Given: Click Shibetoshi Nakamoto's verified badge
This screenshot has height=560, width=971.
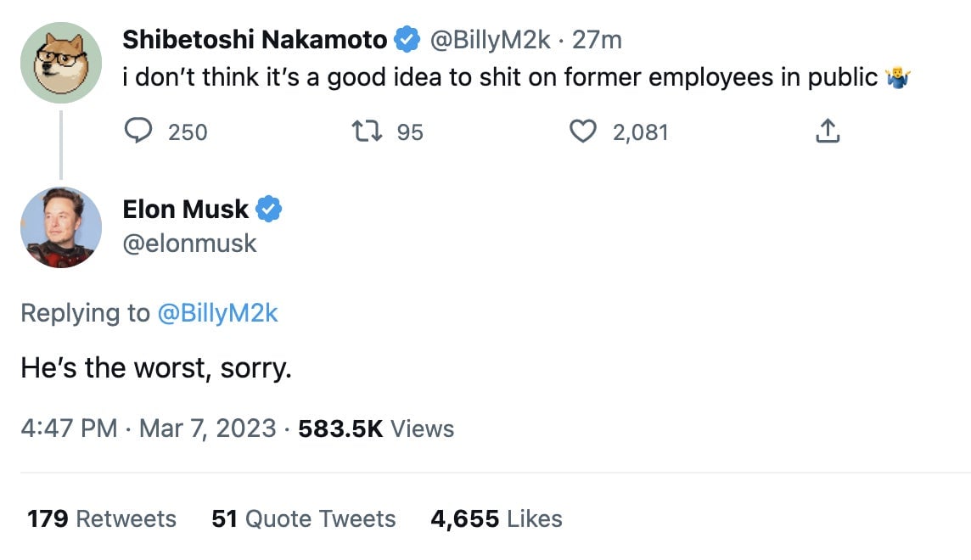Looking at the screenshot, I should pyautogui.click(x=407, y=38).
